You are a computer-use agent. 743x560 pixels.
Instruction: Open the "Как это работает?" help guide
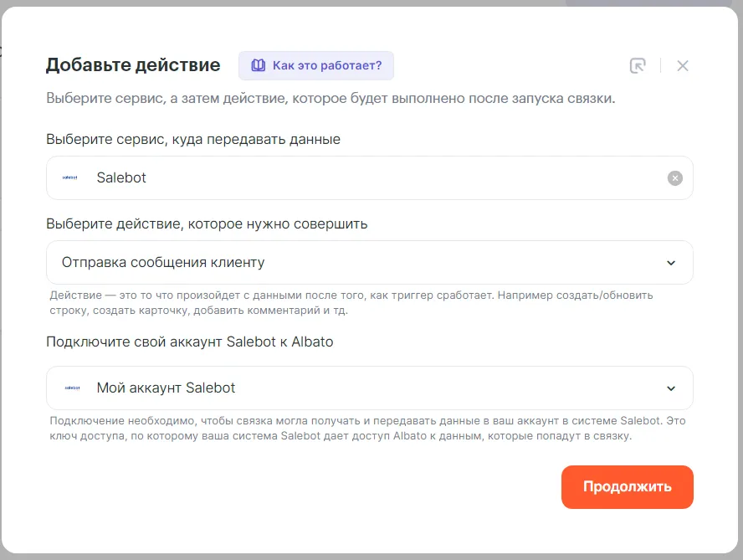[x=326, y=65]
